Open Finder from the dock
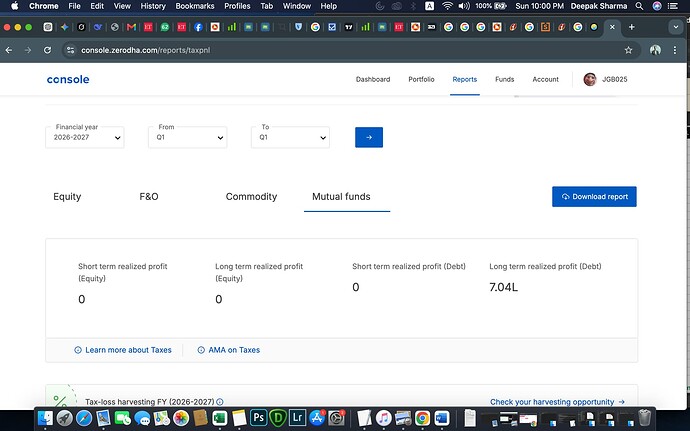The height and width of the screenshot is (431, 690). pos(45,418)
